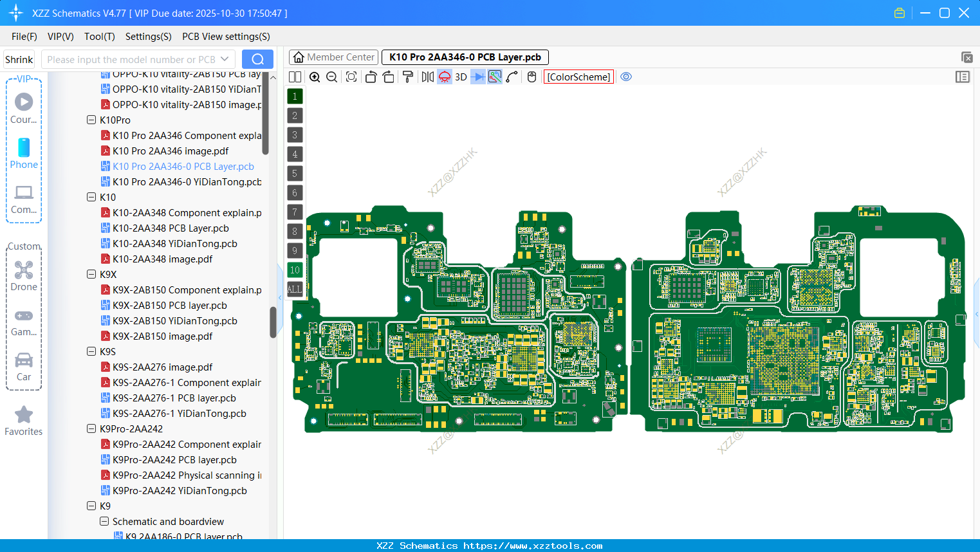
Task: Switch to the K10 Pro 2AA346-0 PCB Layer tab
Action: tap(465, 57)
